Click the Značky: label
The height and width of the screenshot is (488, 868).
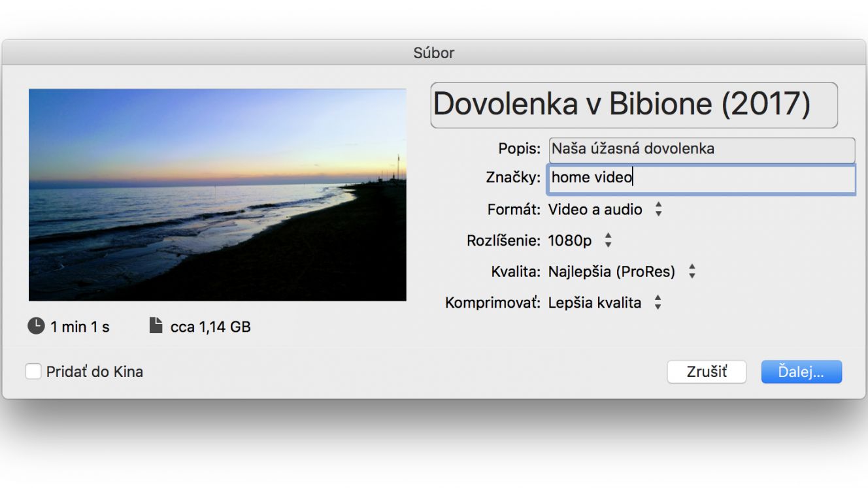pos(513,177)
